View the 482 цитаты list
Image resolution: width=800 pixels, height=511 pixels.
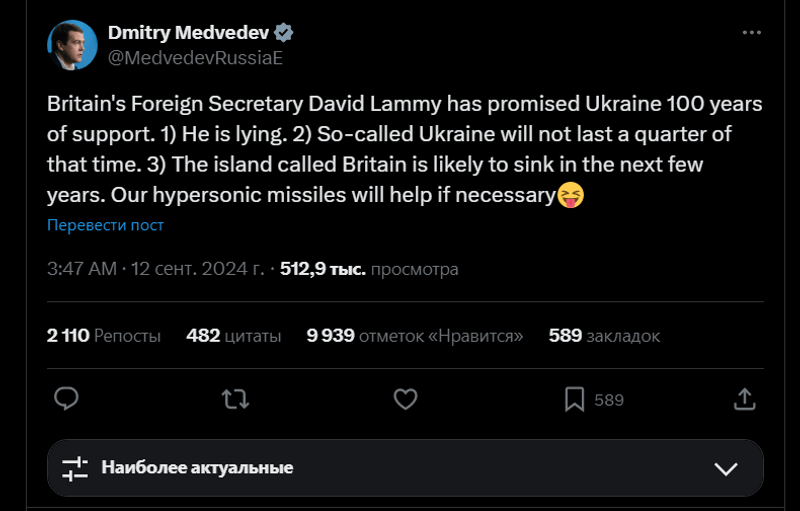(233, 336)
